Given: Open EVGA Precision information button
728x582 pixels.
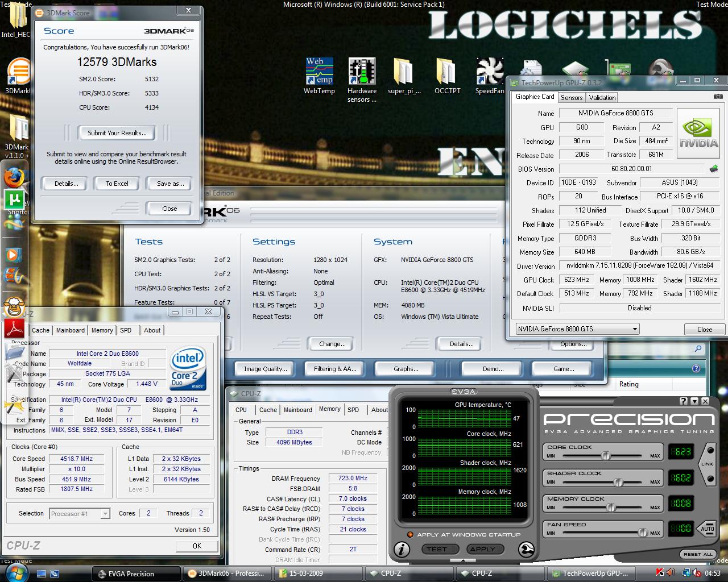Looking at the screenshot, I should [x=402, y=549].
